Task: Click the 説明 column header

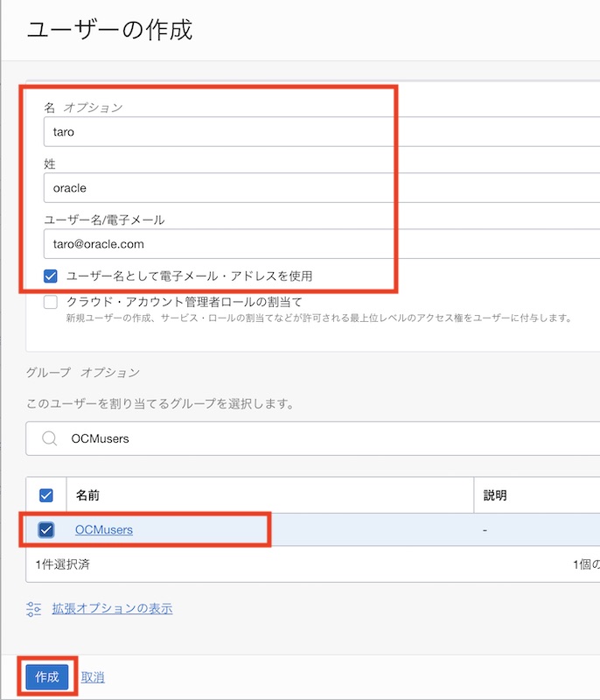Action: point(497,494)
